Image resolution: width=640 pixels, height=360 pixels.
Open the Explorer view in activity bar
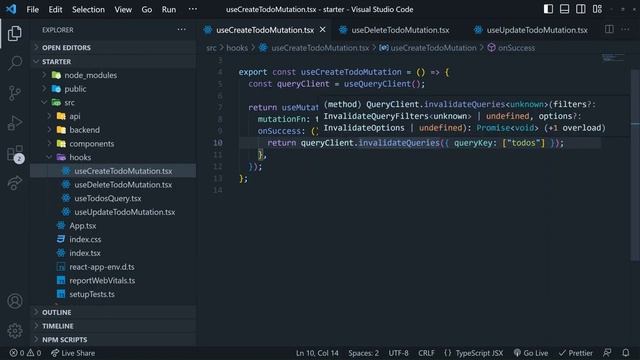15,33
